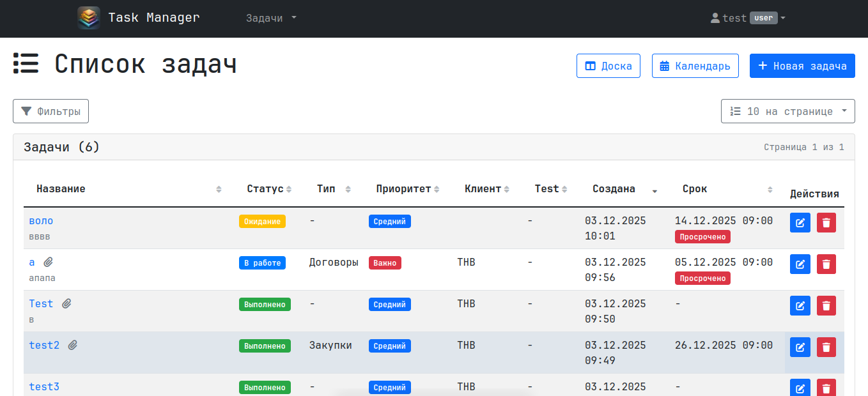Create a task with Новая задача
This screenshot has height=396, width=868.
[802, 66]
